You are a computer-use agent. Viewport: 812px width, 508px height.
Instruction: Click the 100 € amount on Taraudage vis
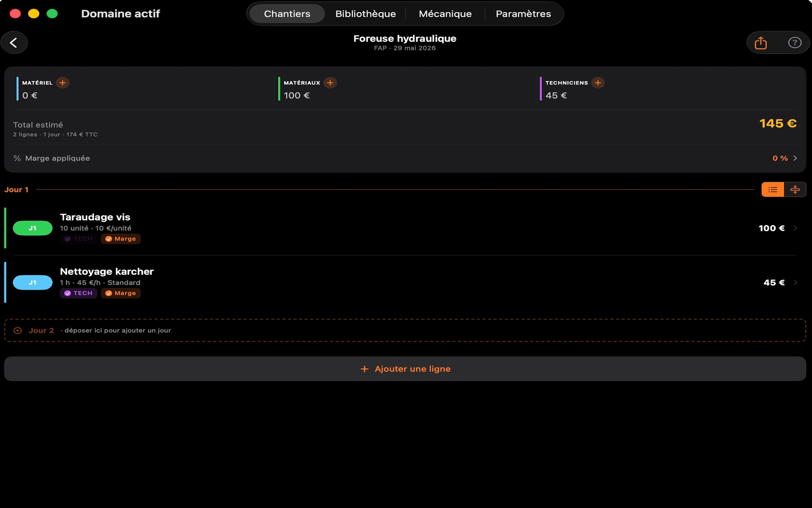[771, 228]
